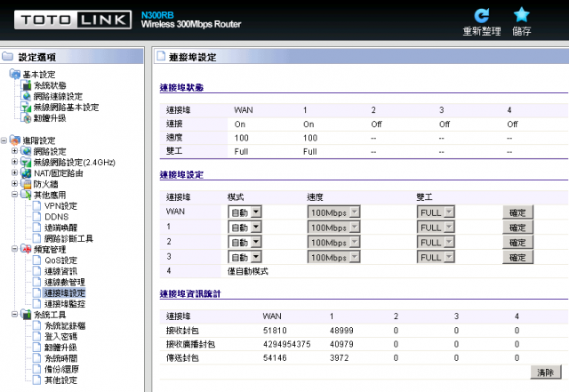Open 無線網路基本設定 in the sidebar
The height and width of the screenshot is (392, 569).
click(66, 108)
